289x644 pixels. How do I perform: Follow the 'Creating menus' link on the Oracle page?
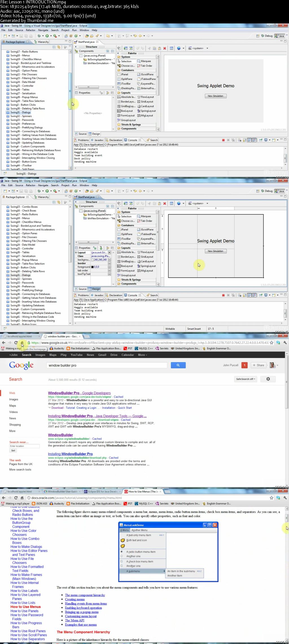[75, 599]
